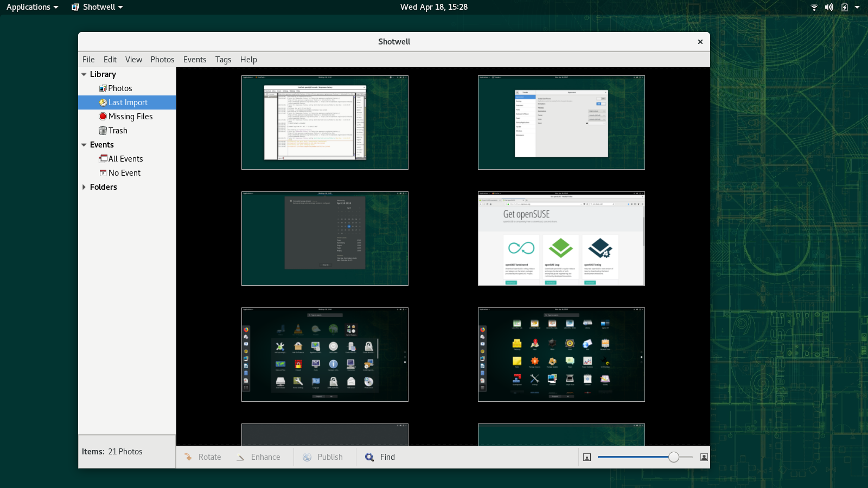Open the Trash can in sidebar
868x488 pixels.
click(x=103, y=131)
